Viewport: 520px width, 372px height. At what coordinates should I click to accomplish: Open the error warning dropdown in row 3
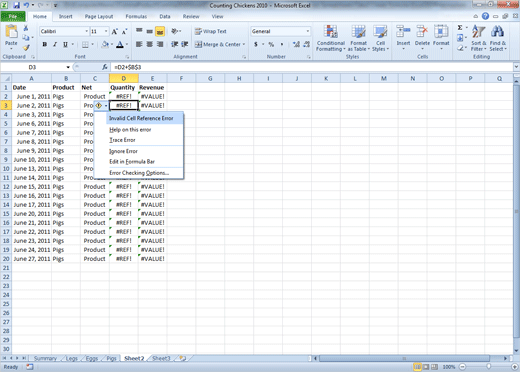click(x=106, y=106)
